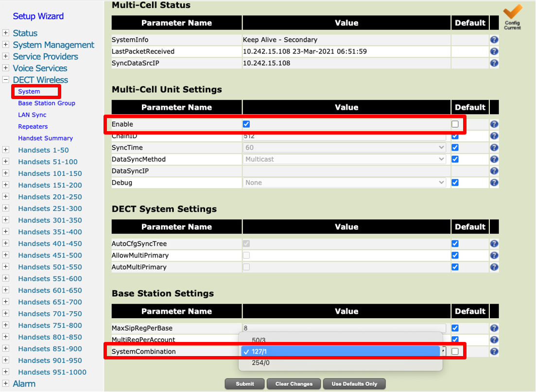Open help for LastPacketReceived row

[x=494, y=51]
